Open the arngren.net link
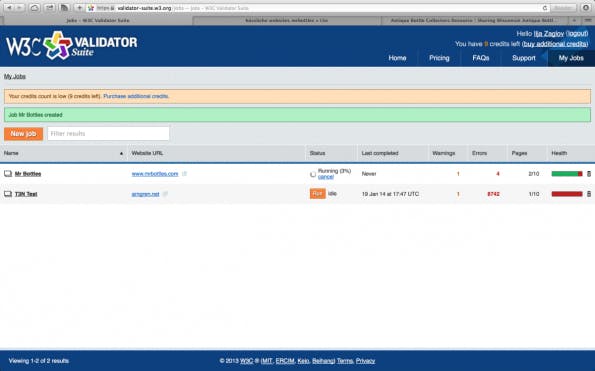 coord(145,194)
